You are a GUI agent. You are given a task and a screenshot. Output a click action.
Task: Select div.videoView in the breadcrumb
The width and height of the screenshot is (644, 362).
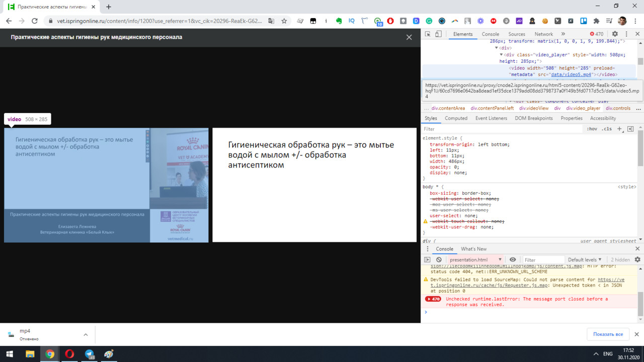point(534,108)
